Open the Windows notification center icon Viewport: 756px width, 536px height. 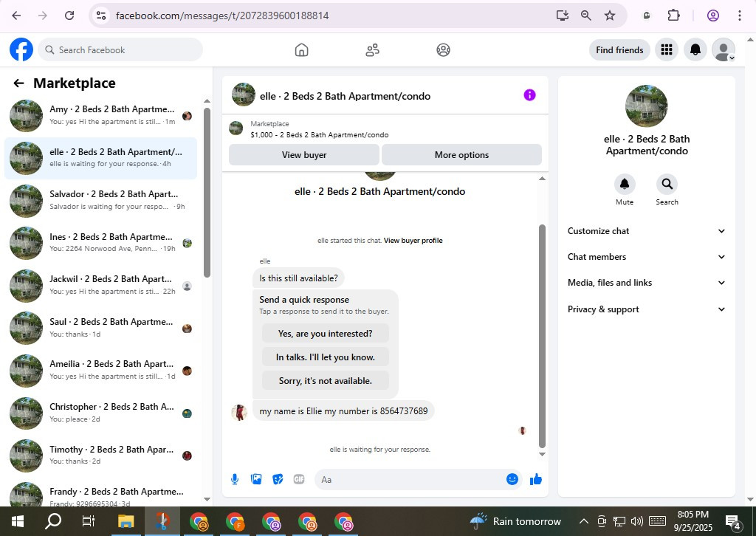pyautogui.click(x=733, y=521)
